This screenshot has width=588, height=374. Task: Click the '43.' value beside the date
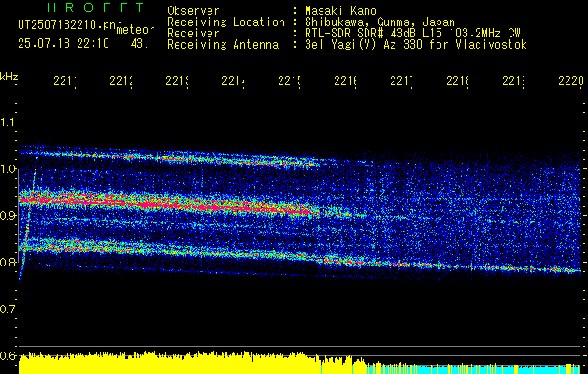(x=139, y=44)
